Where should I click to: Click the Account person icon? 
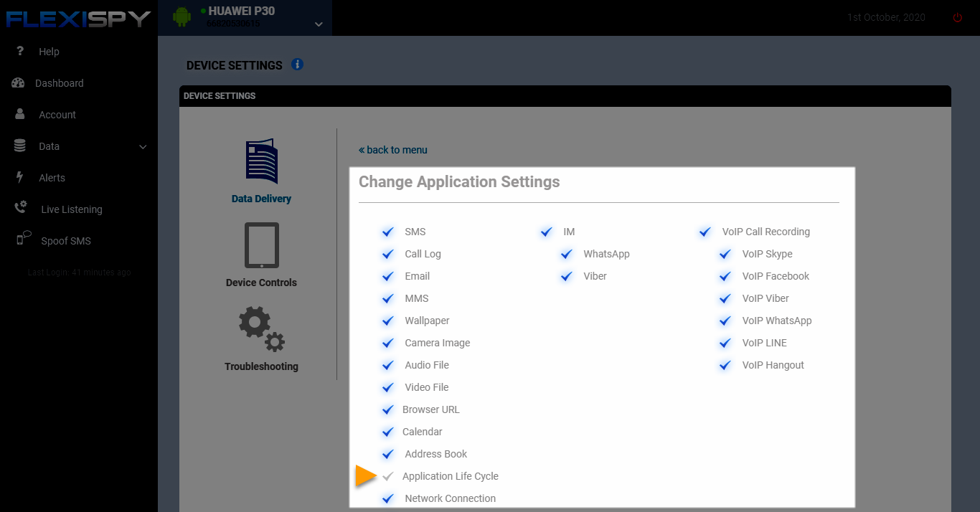(20, 114)
